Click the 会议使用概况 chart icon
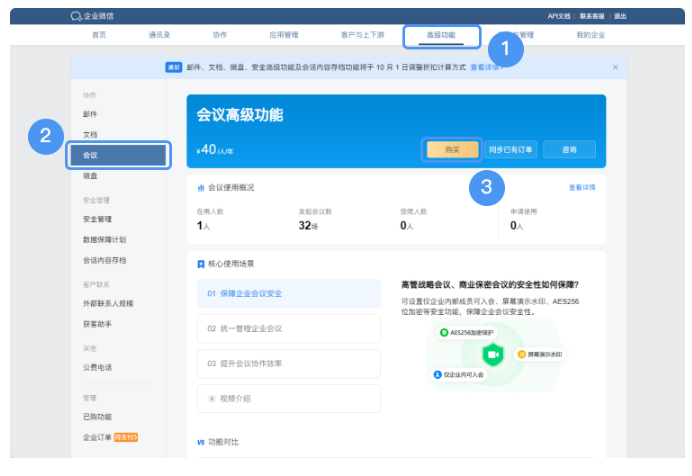The width and height of the screenshot is (692, 476). click(x=201, y=187)
